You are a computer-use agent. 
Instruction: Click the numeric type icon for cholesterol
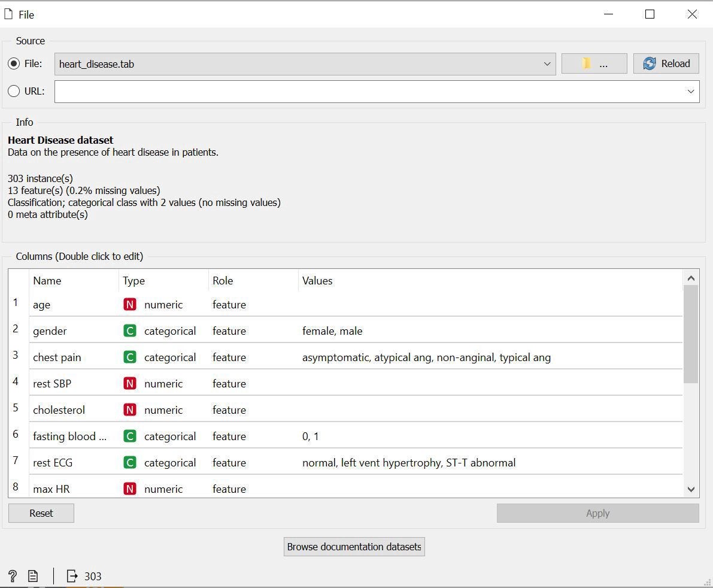[x=130, y=410]
